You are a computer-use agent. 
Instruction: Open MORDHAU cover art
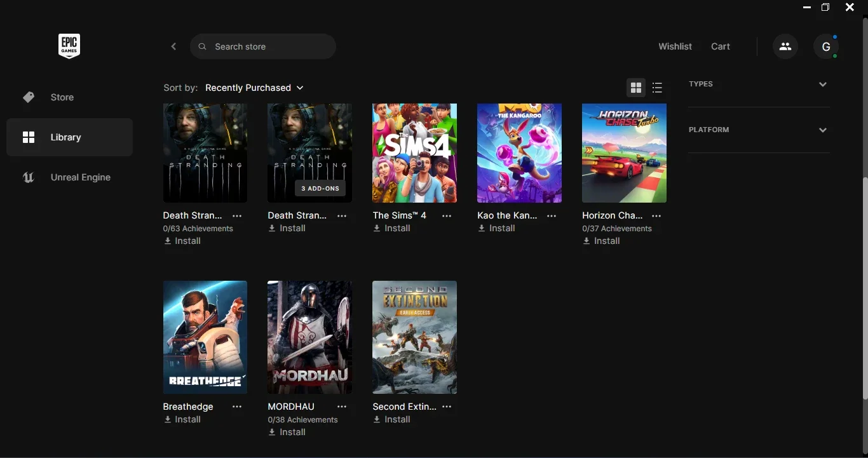(309, 337)
